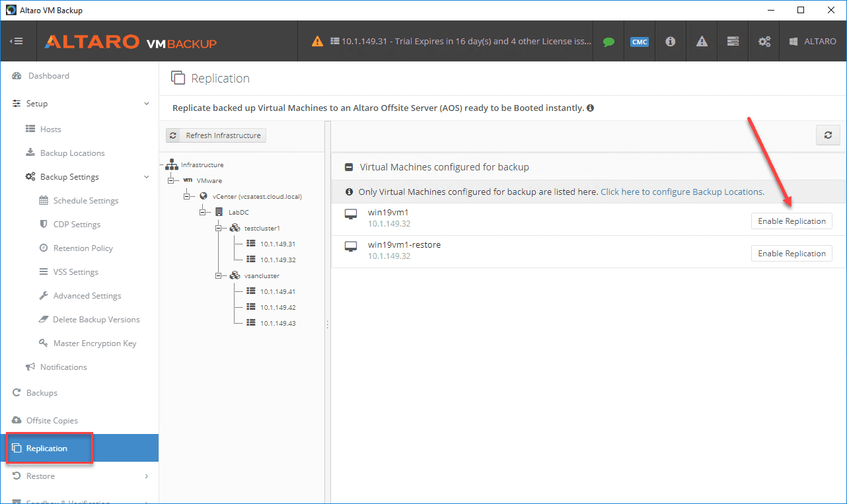
Task: Go to Offsite Copies in sidebar
Action: click(x=52, y=421)
